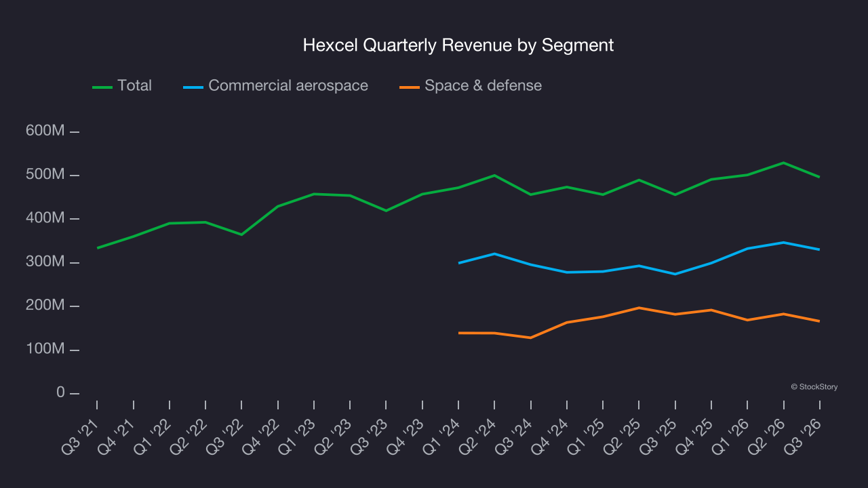Click the Commercial aerospace line start at Q1 '24
868x488 pixels.
coord(459,263)
